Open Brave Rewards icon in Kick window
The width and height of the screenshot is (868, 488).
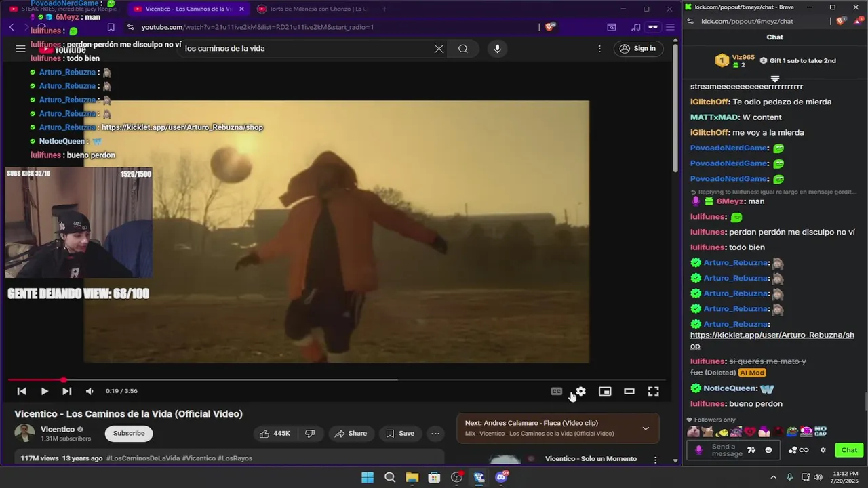click(x=857, y=21)
